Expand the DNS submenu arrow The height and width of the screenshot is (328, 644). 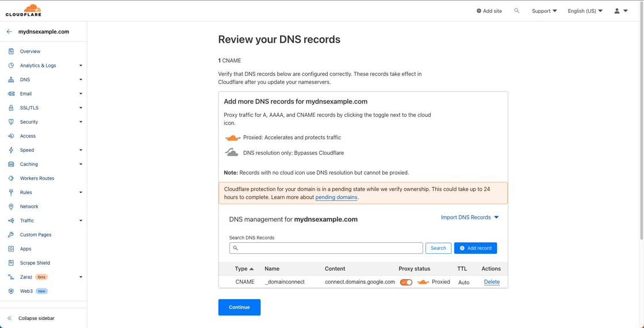81,80
